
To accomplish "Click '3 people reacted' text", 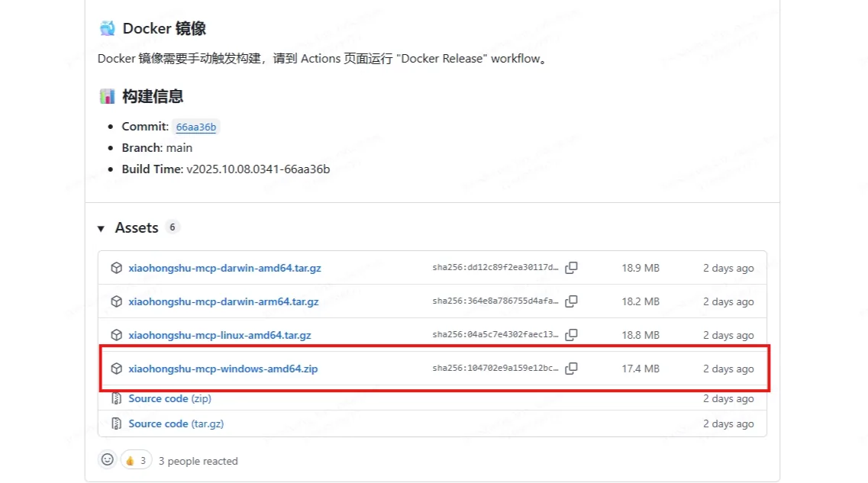I will tap(198, 461).
